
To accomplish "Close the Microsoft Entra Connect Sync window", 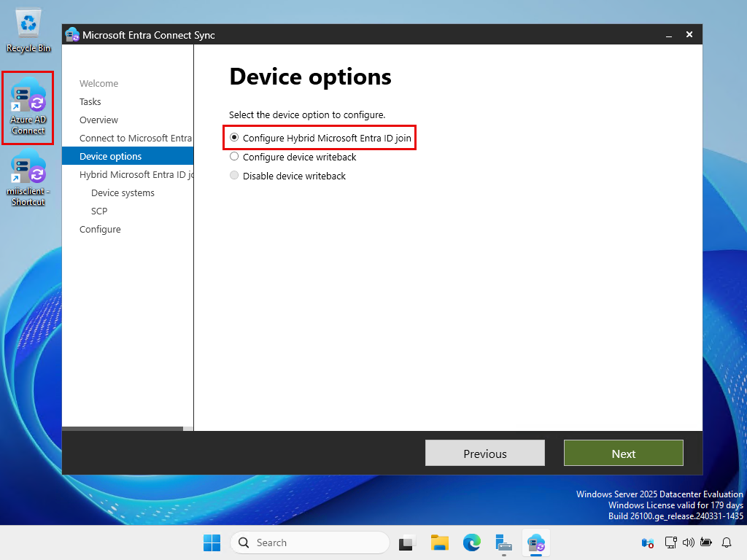I will coord(689,35).
